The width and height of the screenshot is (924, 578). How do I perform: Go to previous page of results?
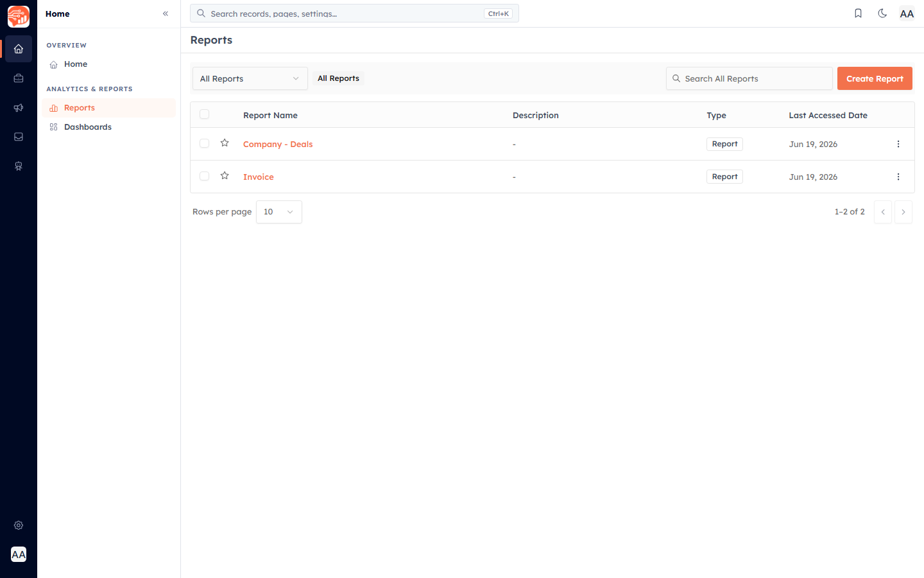883,212
